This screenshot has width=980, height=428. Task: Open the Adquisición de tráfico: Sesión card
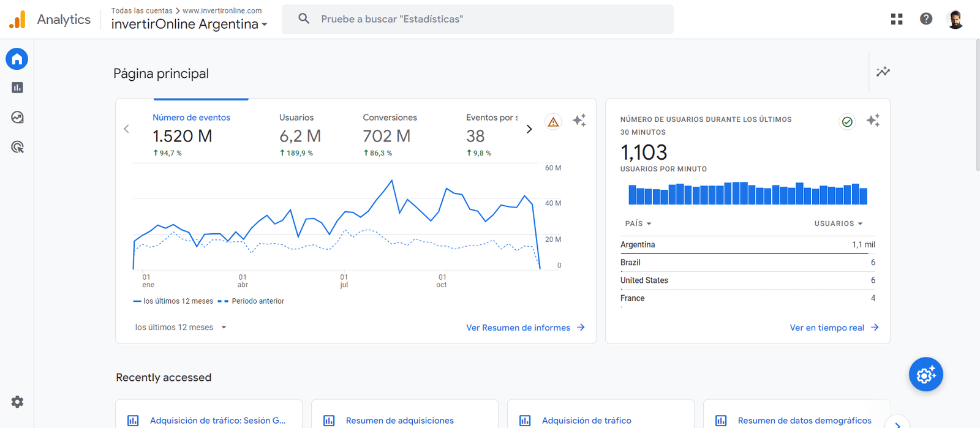click(209, 414)
